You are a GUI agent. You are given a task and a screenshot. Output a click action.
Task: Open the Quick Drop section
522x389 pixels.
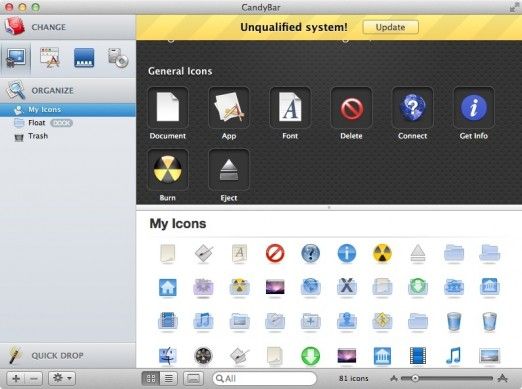click(x=68, y=356)
